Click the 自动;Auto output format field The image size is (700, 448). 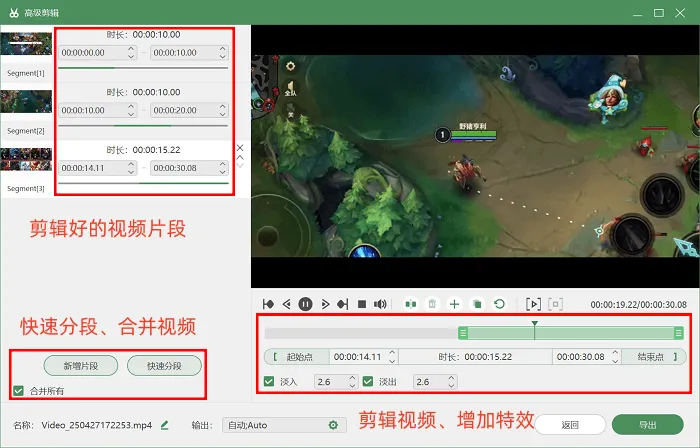pos(284,425)
